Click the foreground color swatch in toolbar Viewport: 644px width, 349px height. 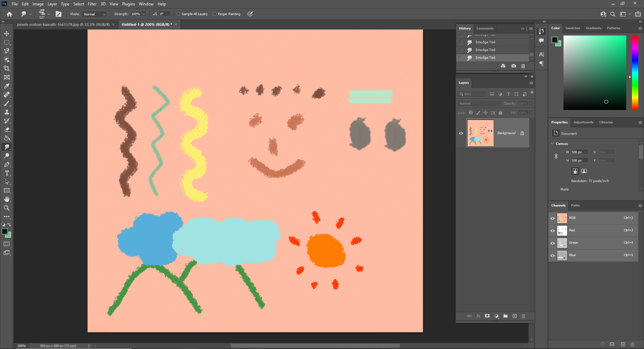click(5, 232)
